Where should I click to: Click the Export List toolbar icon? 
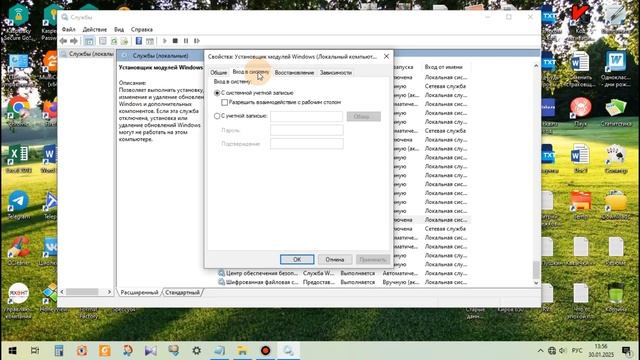124,41
